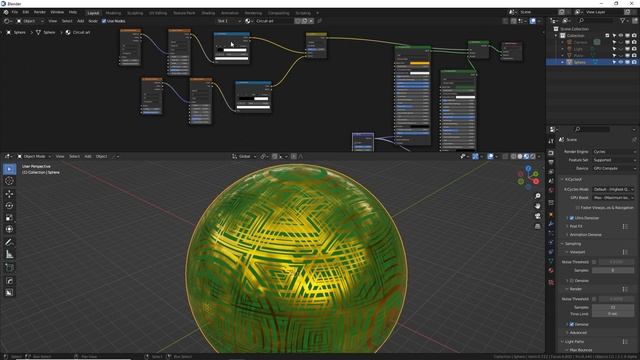Click the Blender logo in the menu bar
The width and height of the screenshot is (640, 360).
coord(6,12)
